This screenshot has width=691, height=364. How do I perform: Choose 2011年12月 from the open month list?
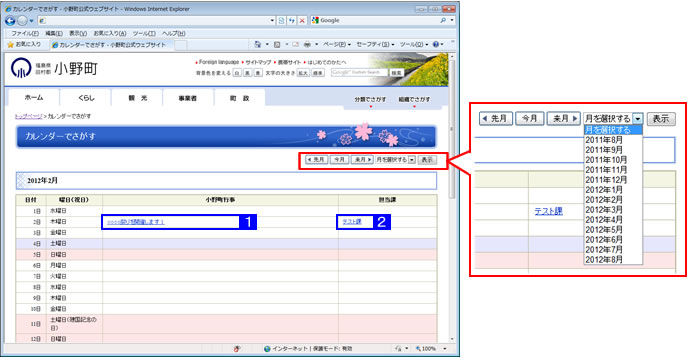tap(606, 180)
